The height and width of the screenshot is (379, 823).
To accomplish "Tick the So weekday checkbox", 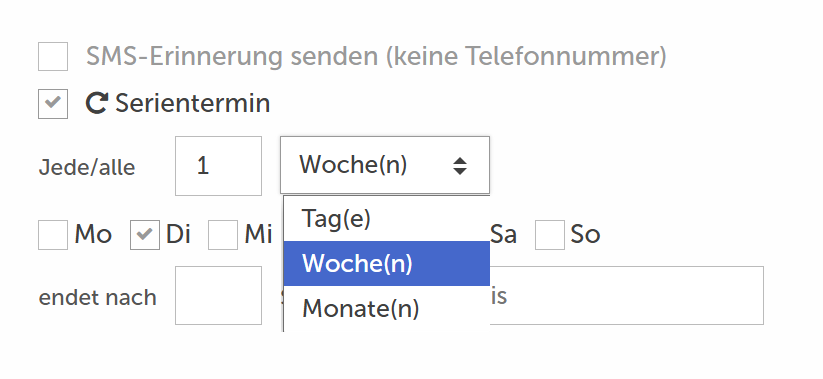I will click(550, 235).
